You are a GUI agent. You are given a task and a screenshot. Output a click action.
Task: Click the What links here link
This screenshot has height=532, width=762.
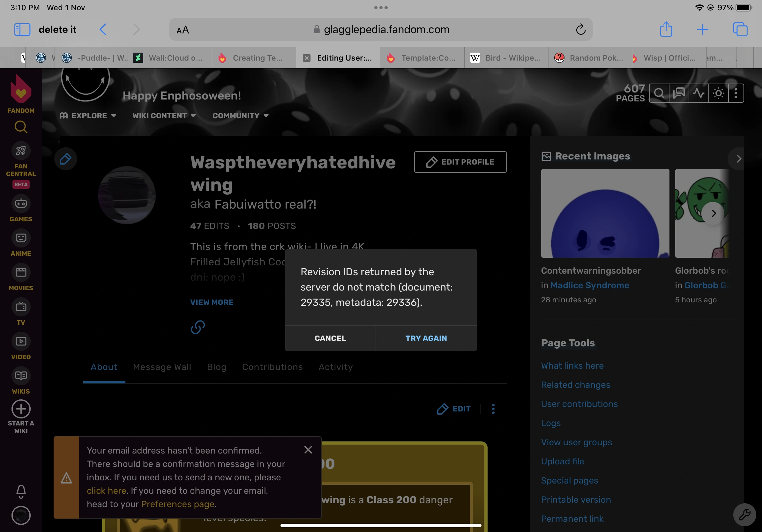[x=572, y=366]
